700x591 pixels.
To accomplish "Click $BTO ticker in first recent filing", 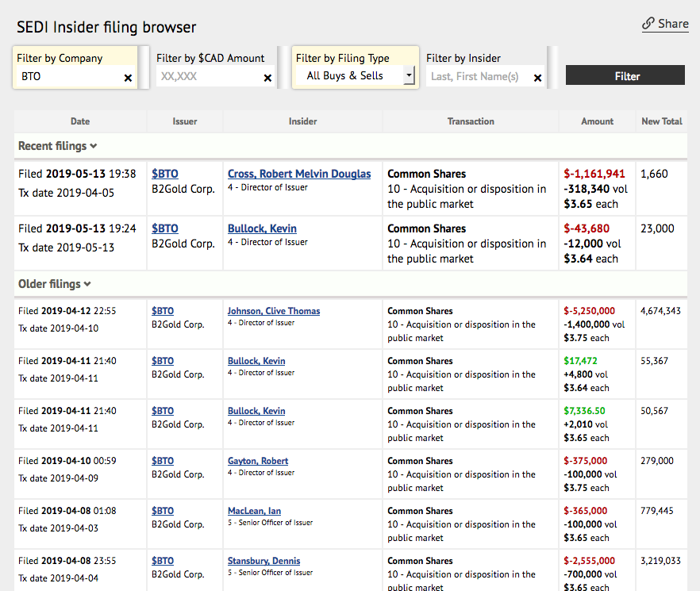I will click(165, 174).
